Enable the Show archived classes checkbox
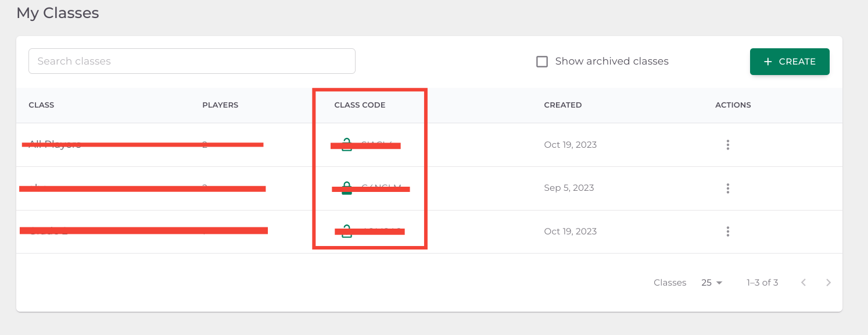This screenshot has height=335, width=868. click(x=542, y=61)
